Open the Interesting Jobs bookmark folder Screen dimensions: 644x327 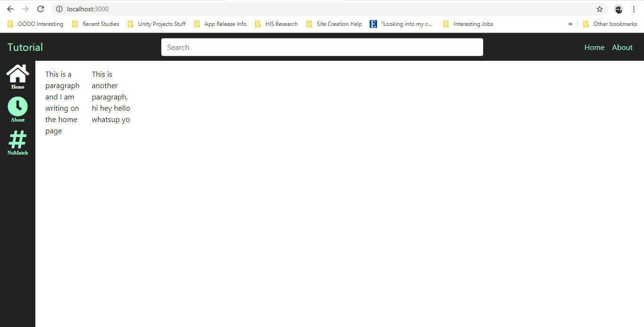coord(468,24)
